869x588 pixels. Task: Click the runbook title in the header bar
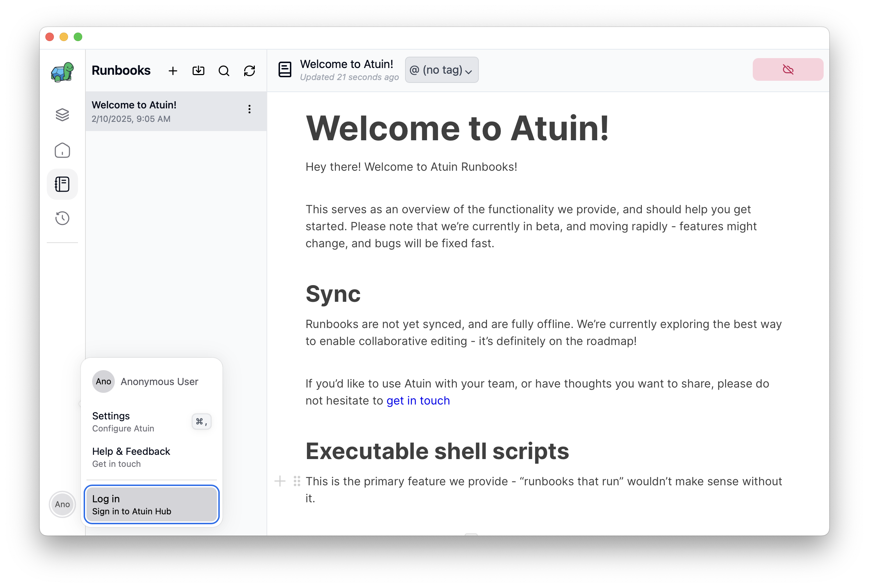point(347,64)
